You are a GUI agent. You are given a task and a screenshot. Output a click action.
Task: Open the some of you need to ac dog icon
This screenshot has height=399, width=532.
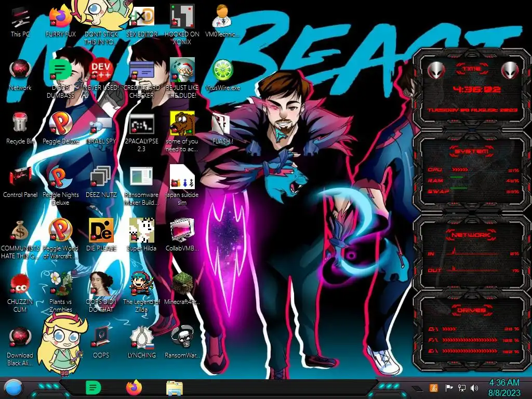pyautogui.click(x=182, y=124)
